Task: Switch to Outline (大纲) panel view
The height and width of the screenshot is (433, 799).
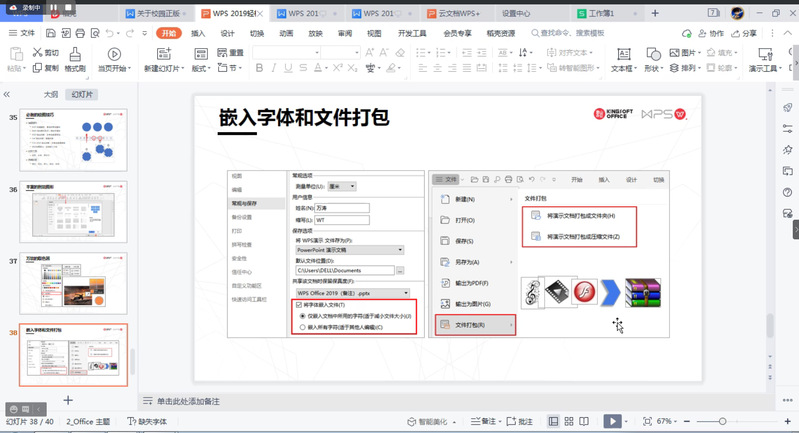Action: (50, 94)
